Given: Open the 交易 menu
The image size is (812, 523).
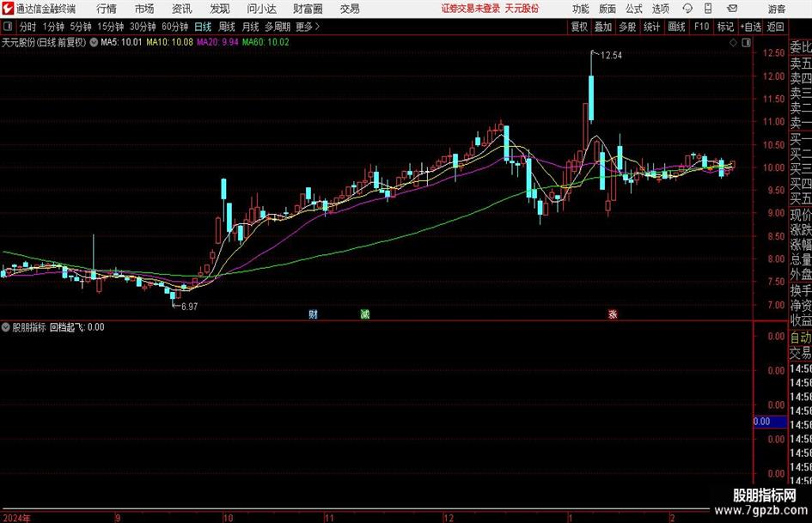Looking at the screenshot, I should point(350,9).
